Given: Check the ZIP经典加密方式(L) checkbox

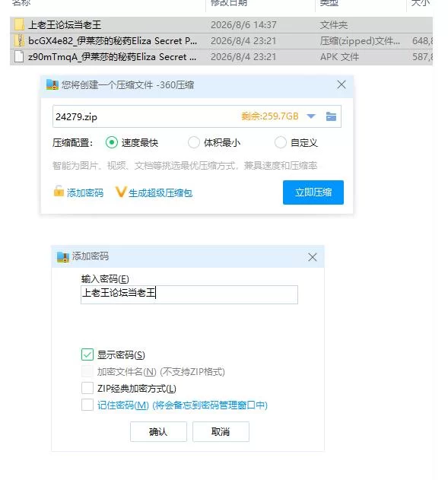Looking at the screenshot, I should 87,388.
